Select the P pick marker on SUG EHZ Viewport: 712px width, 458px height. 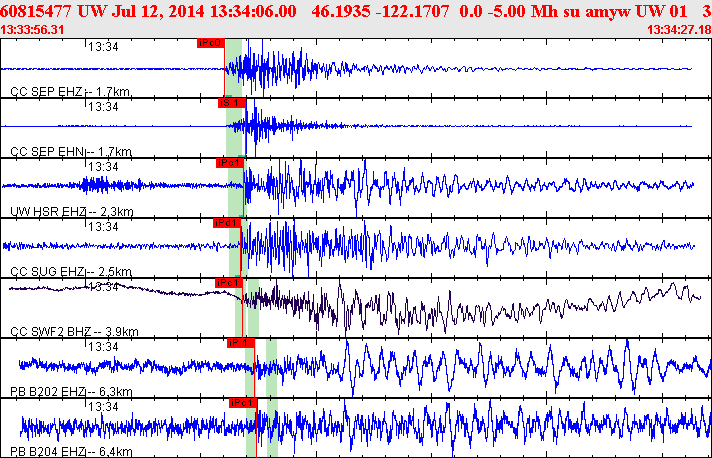click(226, 222)
